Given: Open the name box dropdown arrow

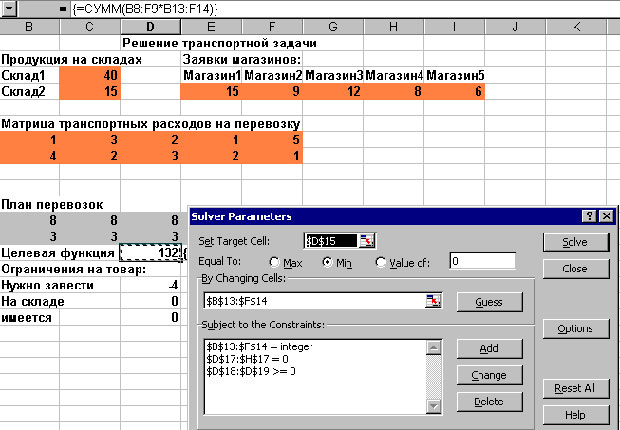Looking at the screenshot, I should tap(9, 9).
